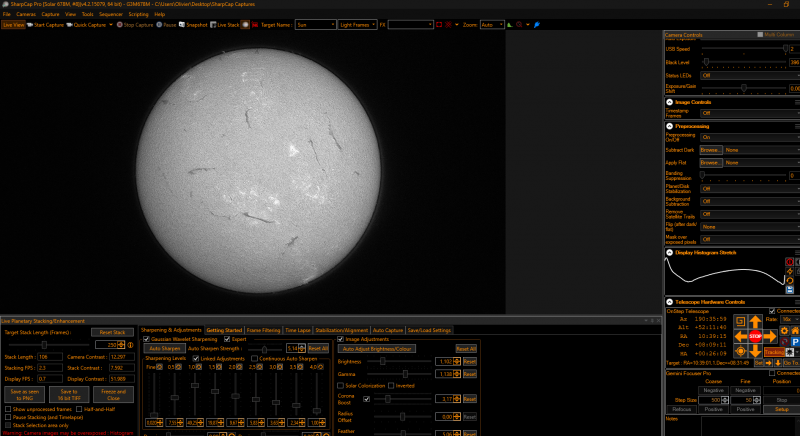Image resolution: width=800 pixels, height=436 pixels.
Task: Toggle Gaussian Wavelet Sharpening checkbox
Action: [146, 339]
